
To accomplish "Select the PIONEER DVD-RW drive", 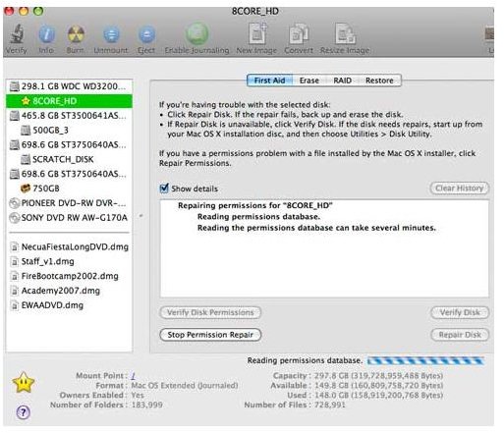I will pyautogui.click(x=70, y=203).
